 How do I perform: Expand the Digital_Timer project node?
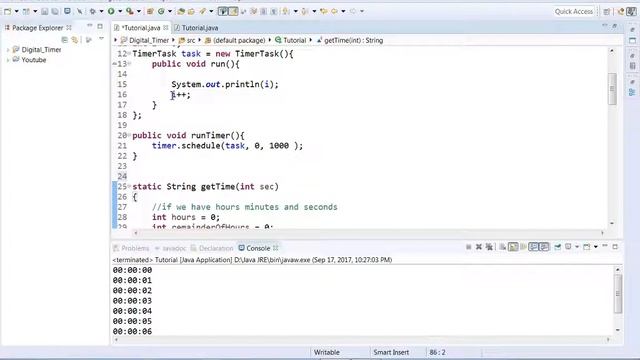[x=8, y=50]
